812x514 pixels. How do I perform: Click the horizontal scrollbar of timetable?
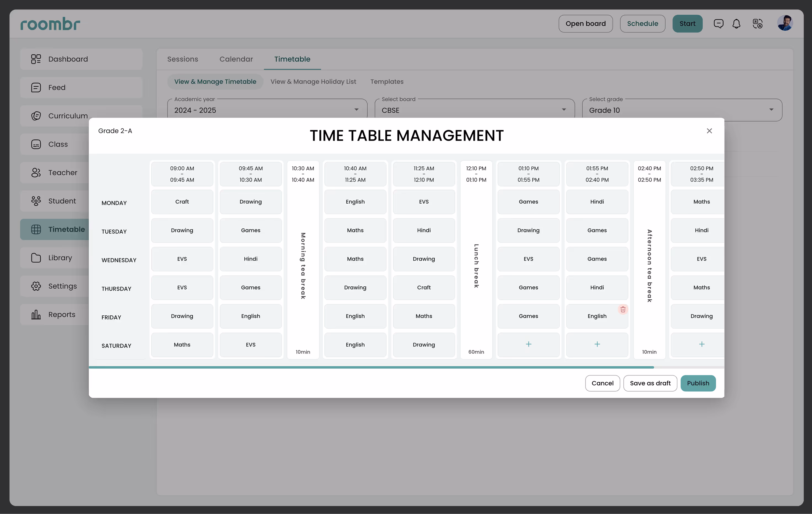click(371, 367)
